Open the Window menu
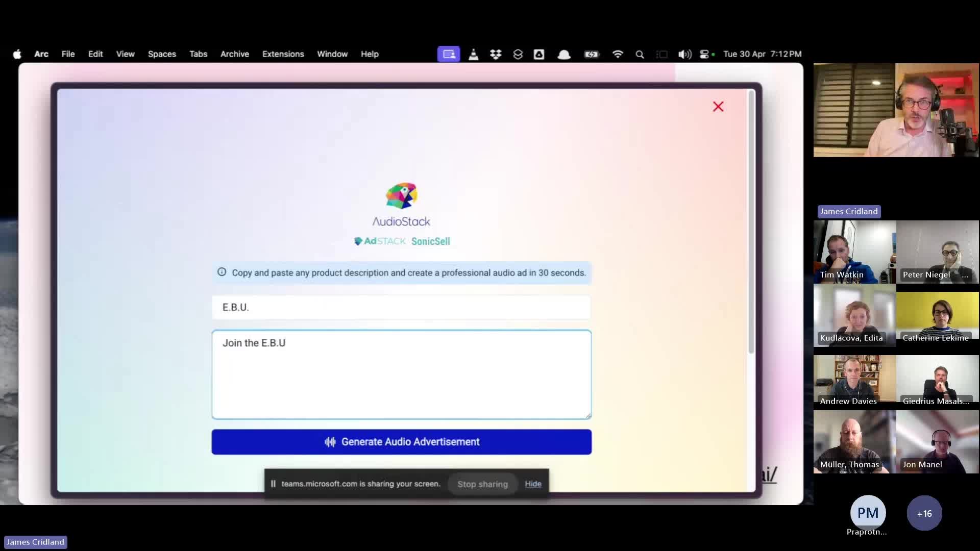This screenshot has width=980, height=551. point(332,54)
